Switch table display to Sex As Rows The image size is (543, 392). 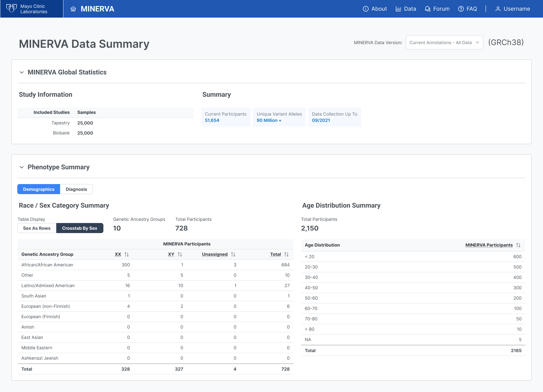click(37, 228)
